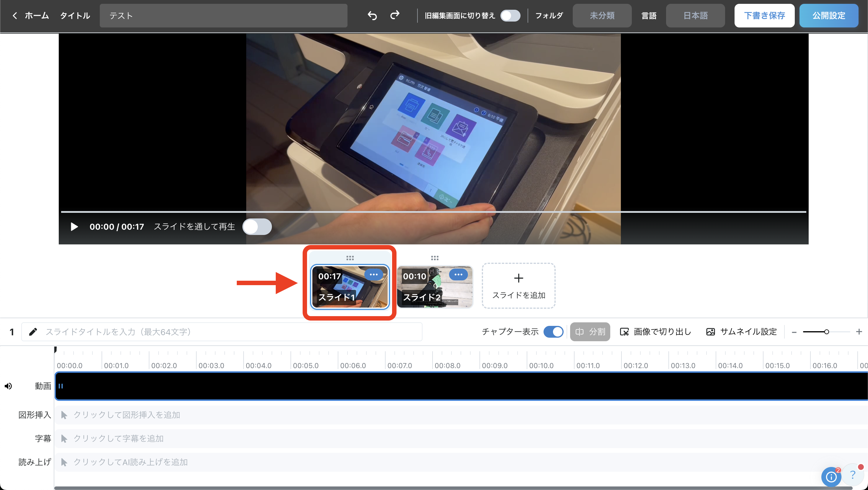Open the フォルダ 未分類 dropdown

(x=602, y=16)
